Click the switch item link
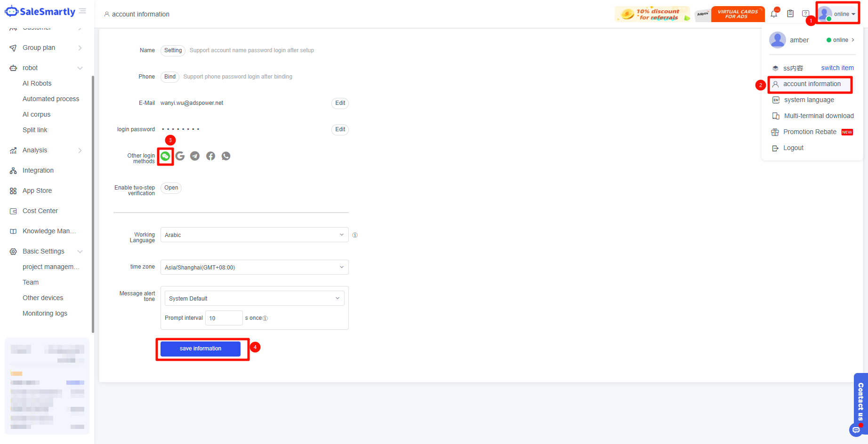 coord(837,68)
